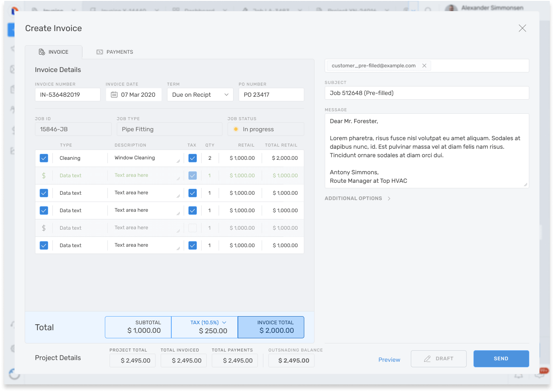
Task: Uncheck TAX on the Window Cleaning row
Action: point(192,158)
